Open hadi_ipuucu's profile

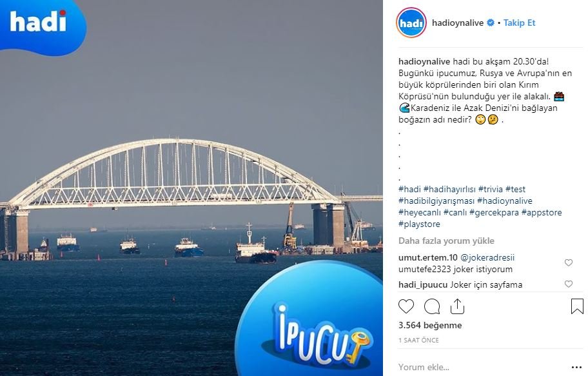point(423,284)
